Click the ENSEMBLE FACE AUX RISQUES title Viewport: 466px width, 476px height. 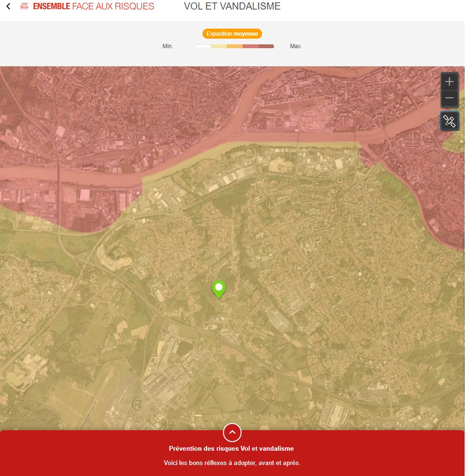click(x=93, y=7)
